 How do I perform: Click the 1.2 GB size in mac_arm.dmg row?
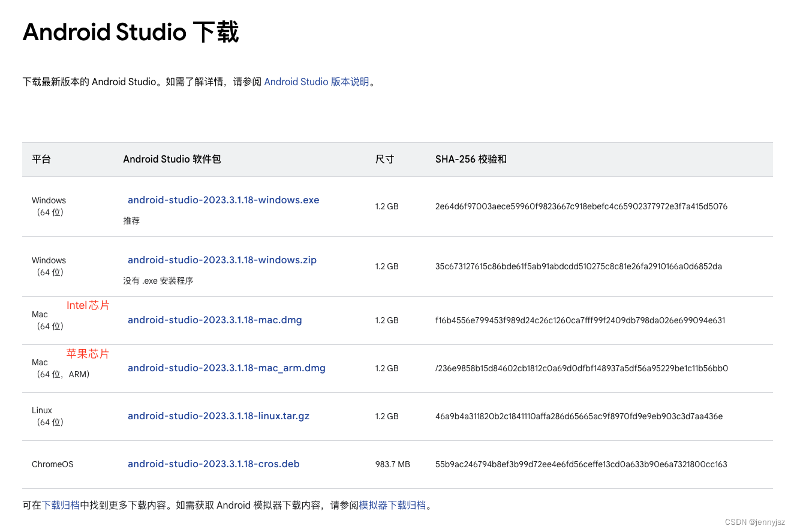point(387,368)
